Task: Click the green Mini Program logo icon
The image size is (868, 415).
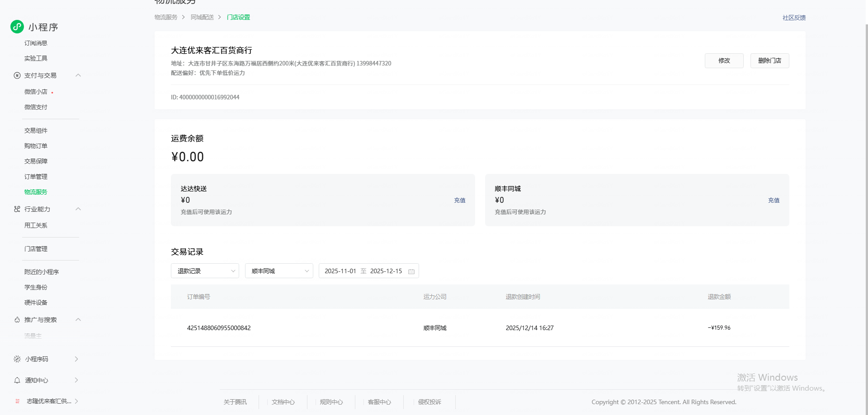Action: click(17, 27)
